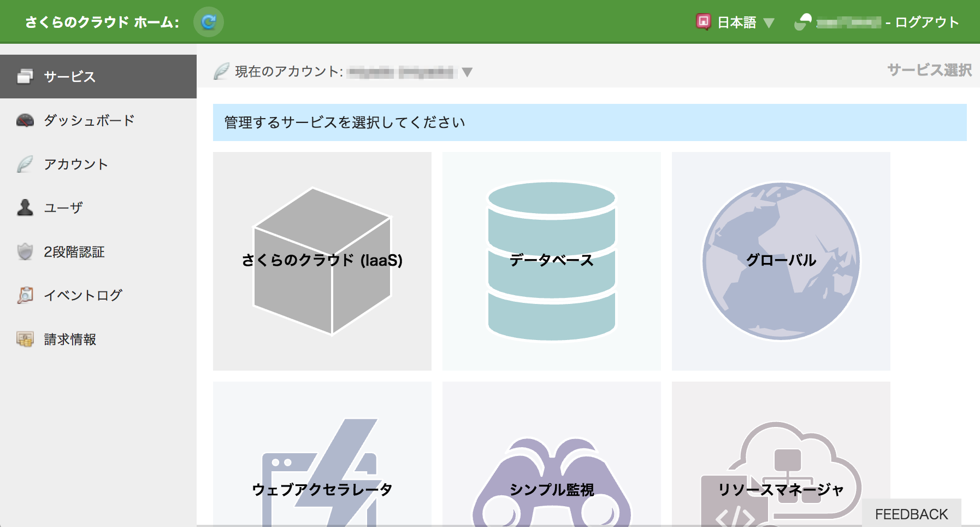Viewport: 980px width, 527px height.
Task: Click the FEEDBACK button
Action: pos(912,514)
